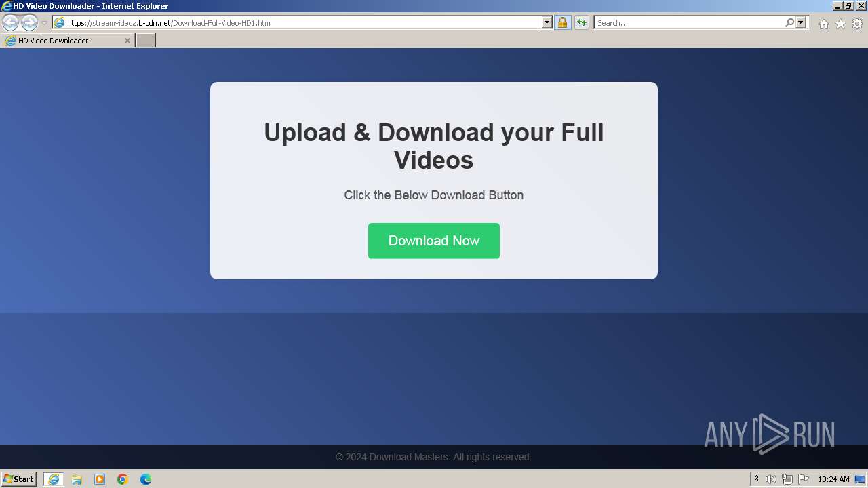Screen dimensions: 868x488
Task: Close the HD Video Downloader tab
Action: tap(127, 41)
